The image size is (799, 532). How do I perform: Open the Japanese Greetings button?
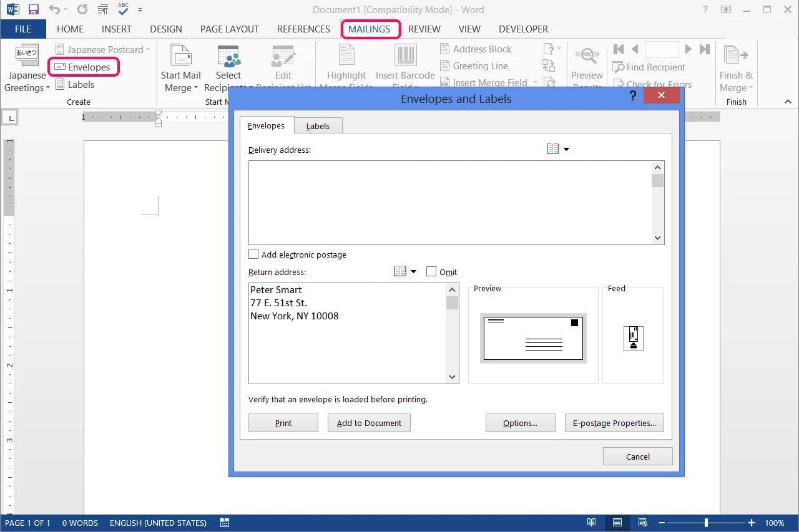coord(27,69)
